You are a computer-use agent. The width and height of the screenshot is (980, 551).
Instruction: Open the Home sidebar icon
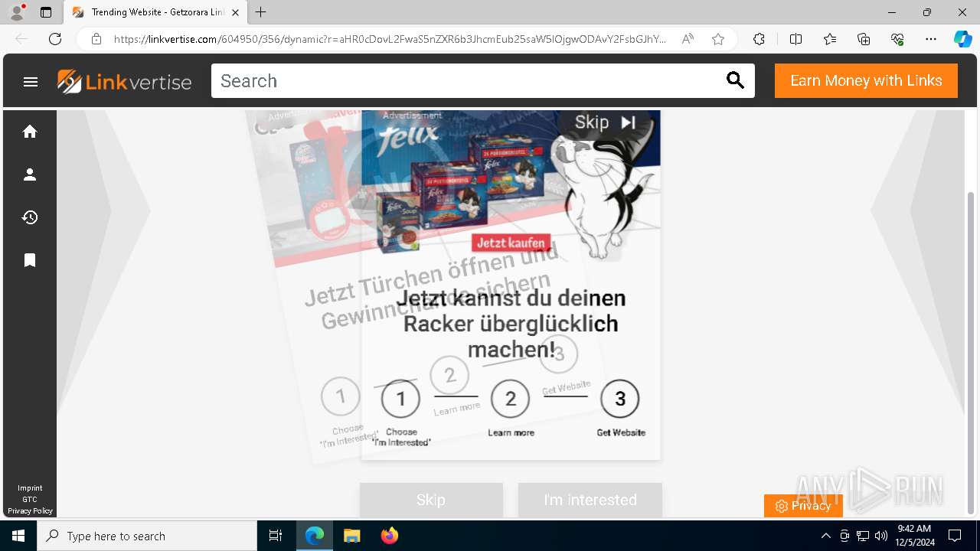(30, 132)
